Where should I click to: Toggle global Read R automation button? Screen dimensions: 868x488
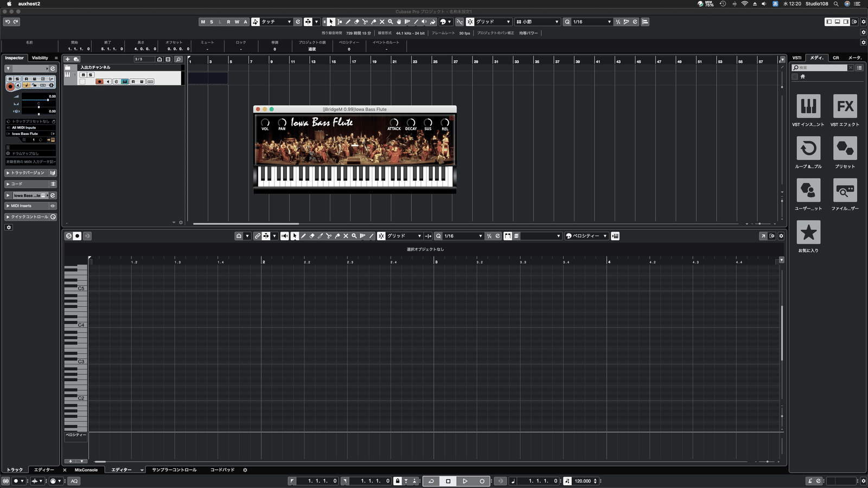(x=228, y=22)
